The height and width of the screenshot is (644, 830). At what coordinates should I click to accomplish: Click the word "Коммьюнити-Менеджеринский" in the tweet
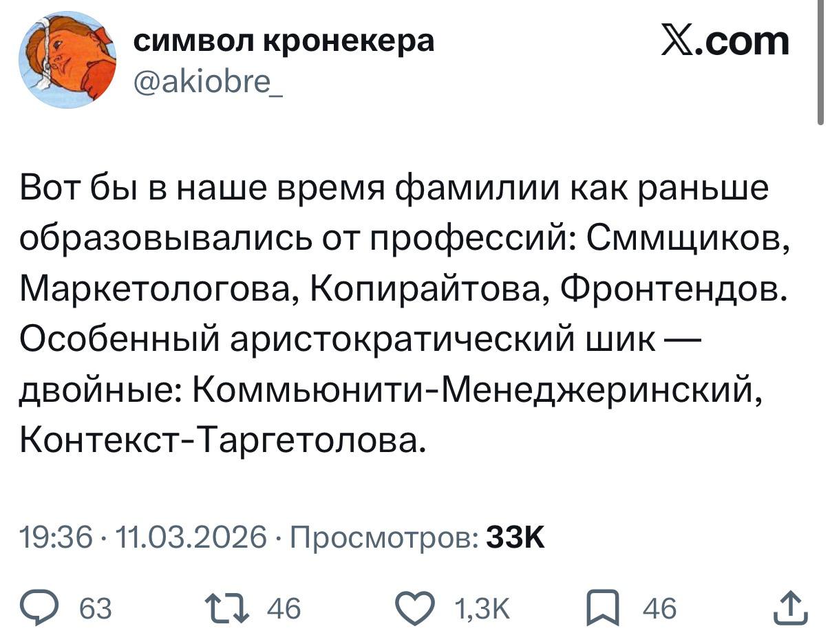(x=469, y=392)
